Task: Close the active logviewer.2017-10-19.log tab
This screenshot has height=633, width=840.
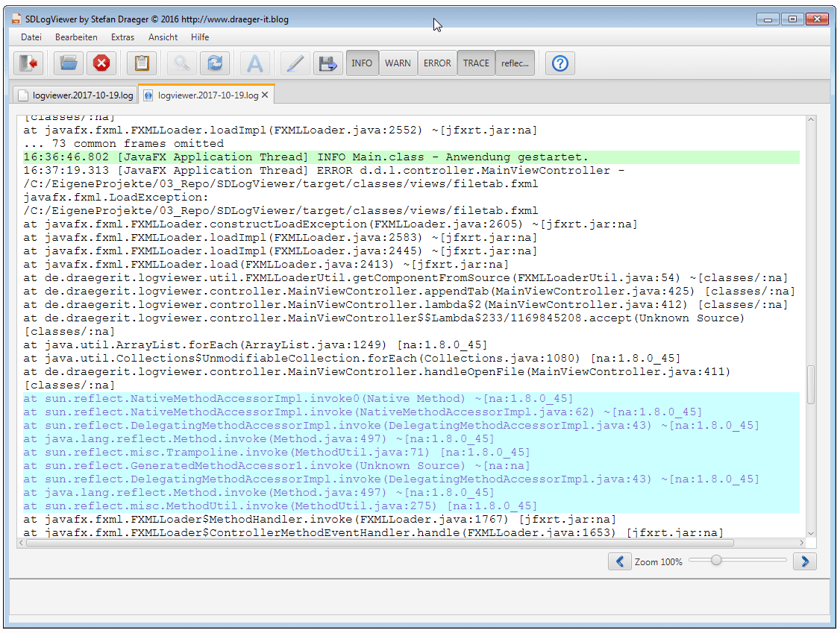Action: [x=264, y=95]
